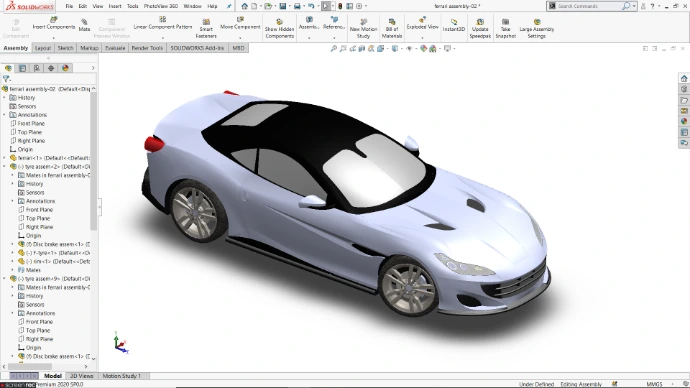Screen dimensions: 690x388
Task: Toggle Show Hidden Components
Action: point(279,29)
